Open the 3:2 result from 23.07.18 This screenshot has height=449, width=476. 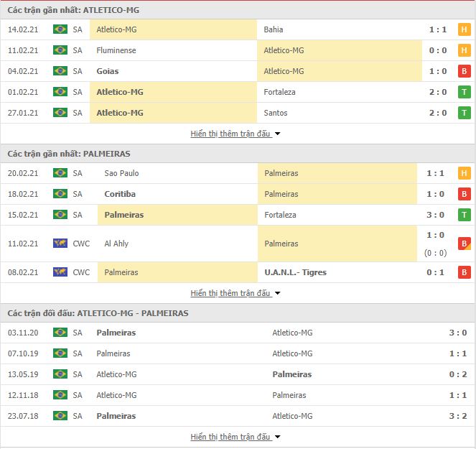click(458, 416)
